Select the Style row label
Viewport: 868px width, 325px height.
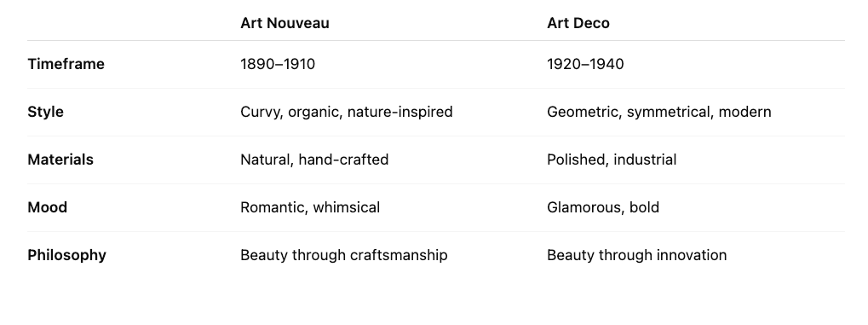click(x=45, y=112)
